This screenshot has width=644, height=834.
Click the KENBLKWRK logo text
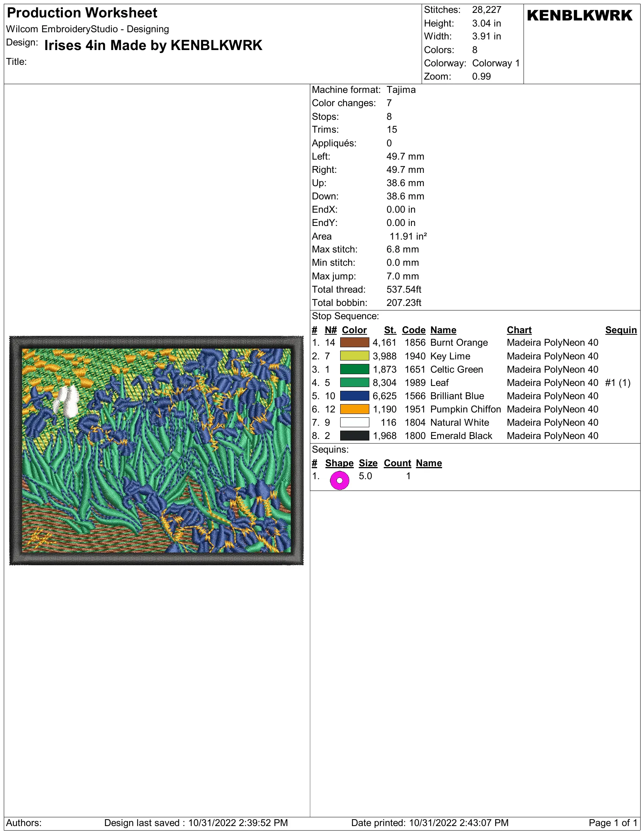point(580,16)
